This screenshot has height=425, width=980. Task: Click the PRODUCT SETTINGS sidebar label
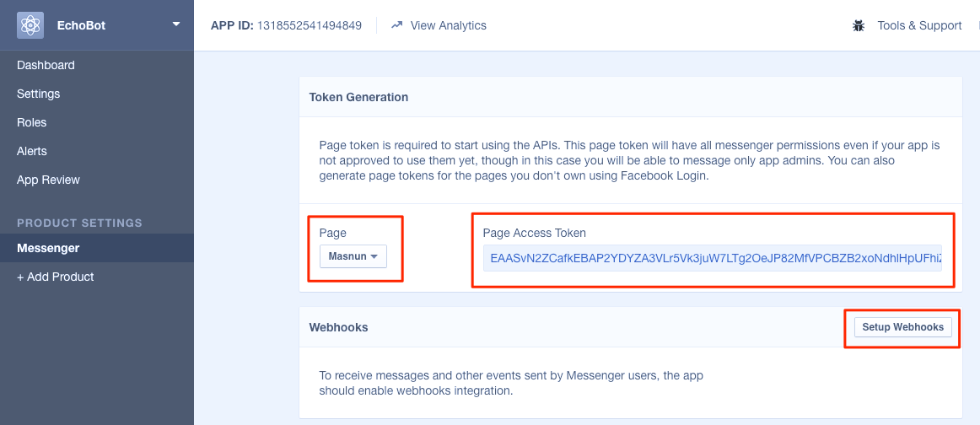coord(79,223)
